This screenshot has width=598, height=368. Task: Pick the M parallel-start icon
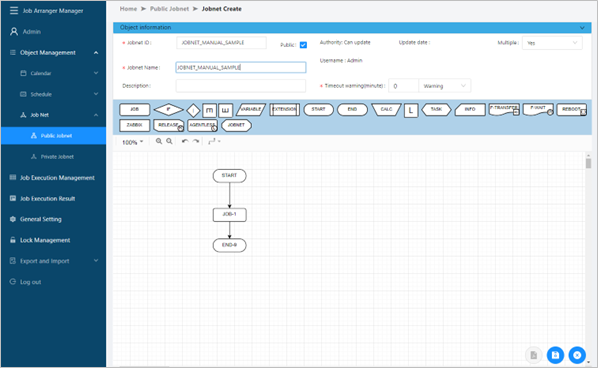click(209, 111)
